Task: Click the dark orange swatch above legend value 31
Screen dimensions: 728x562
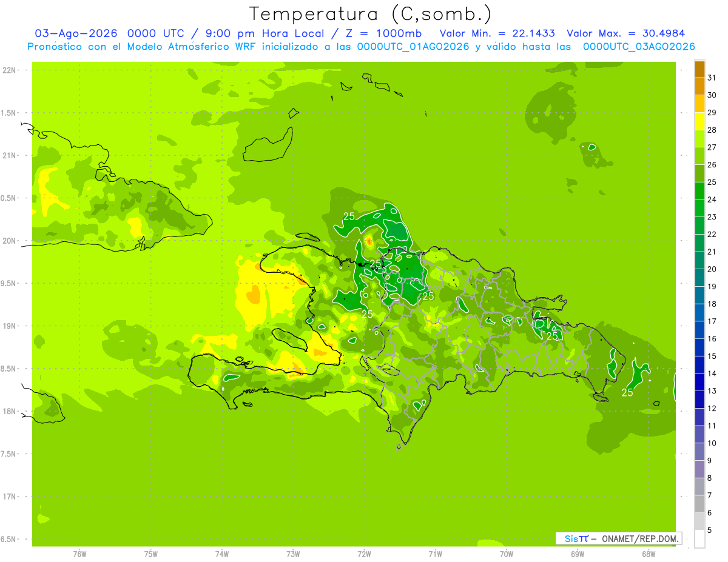Action: click(x=699, y=69)
